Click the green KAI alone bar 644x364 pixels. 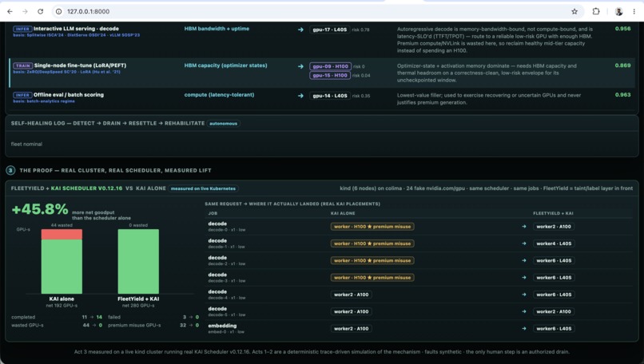pyautogui.click(x=62, y=267)
